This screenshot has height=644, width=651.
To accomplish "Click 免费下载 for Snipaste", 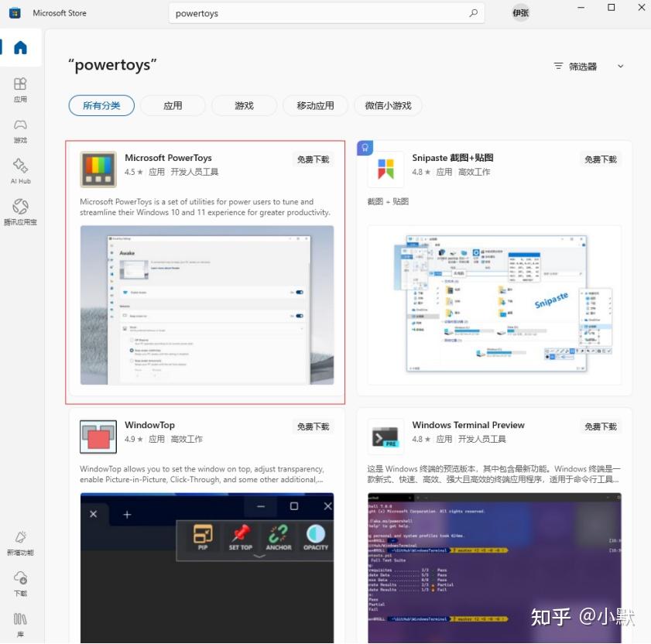I will 601,159.
